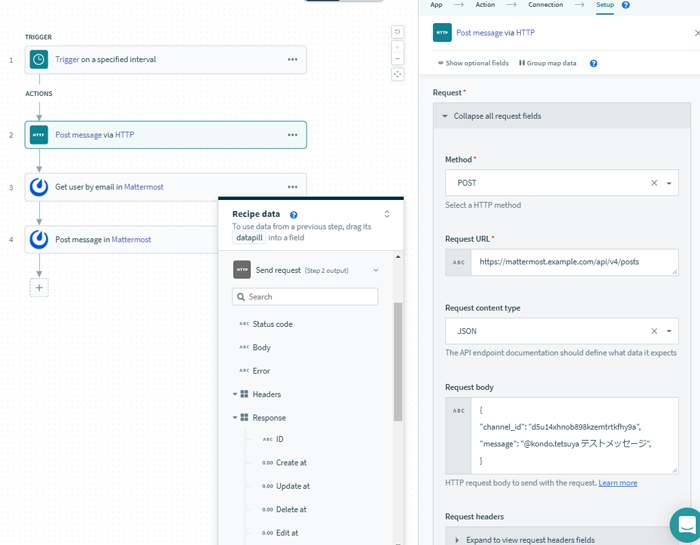This screenshot has width=700, height=545.
Task: Collapse the Recipe data panel with up-down arrows
Action: tap(387, 214)
